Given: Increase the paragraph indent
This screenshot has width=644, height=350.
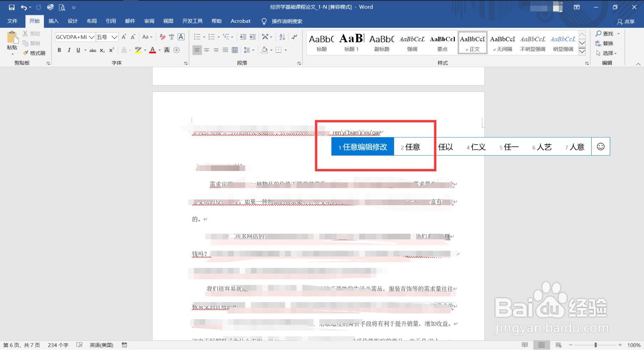Looking at the screenshot, I should pos(252,37).
